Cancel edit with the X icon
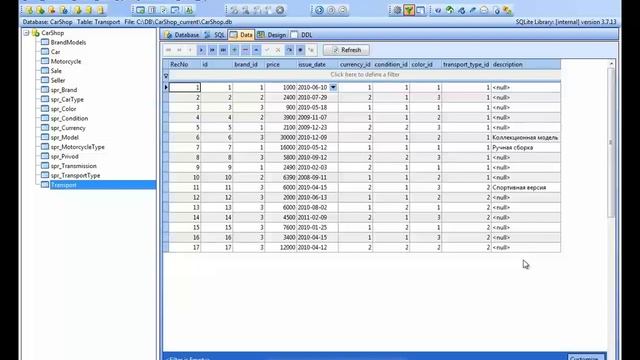The width and height of the screenshot is (640, 360). tap(278, 50)
